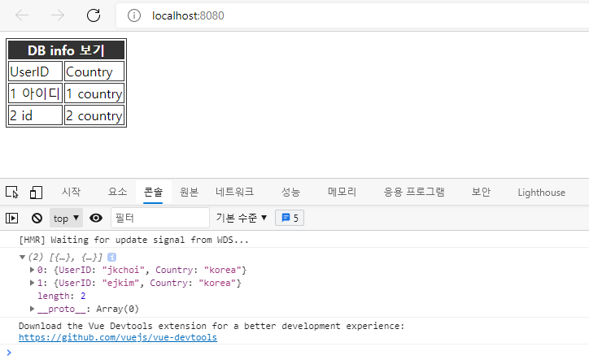Click the Country column header cell
This screenshot has height=364, width=589.
[94, 71]
